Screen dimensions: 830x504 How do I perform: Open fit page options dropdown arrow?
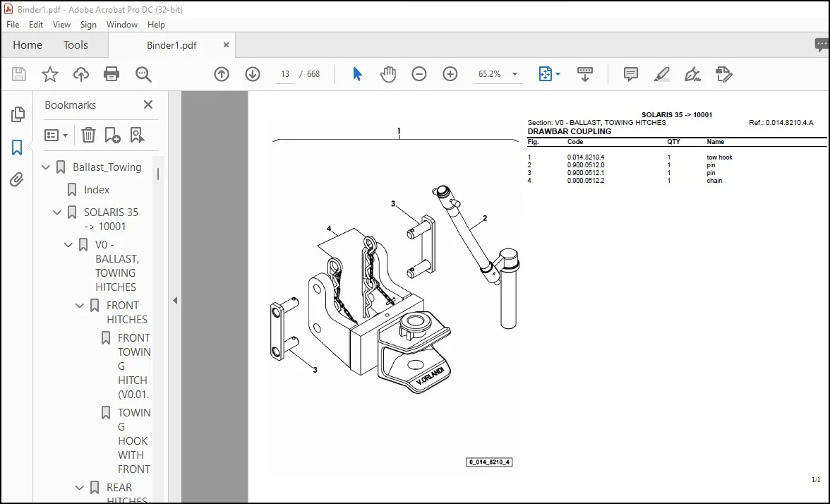pos(558,74)
